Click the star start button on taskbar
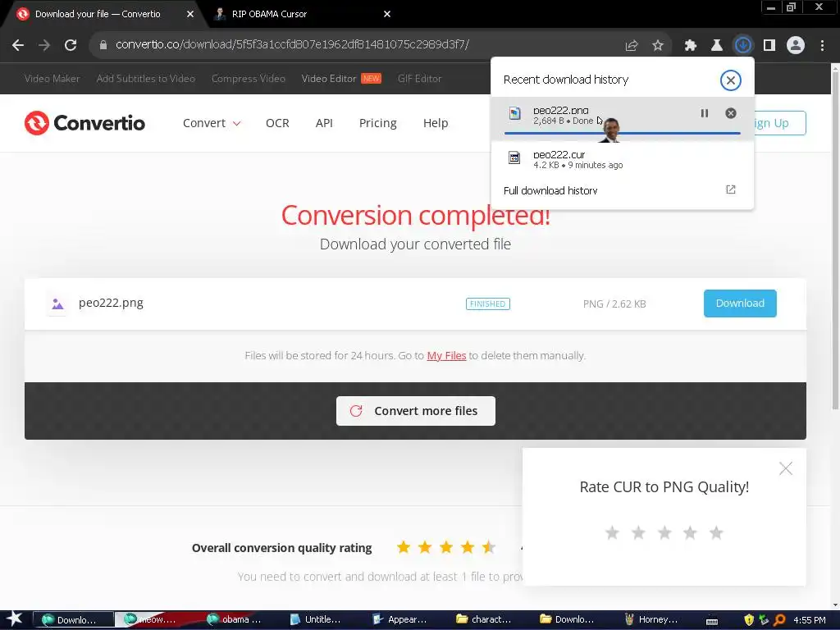Image resolution: width=840 pixels, height=630 pixels. (x=15, y=619)
